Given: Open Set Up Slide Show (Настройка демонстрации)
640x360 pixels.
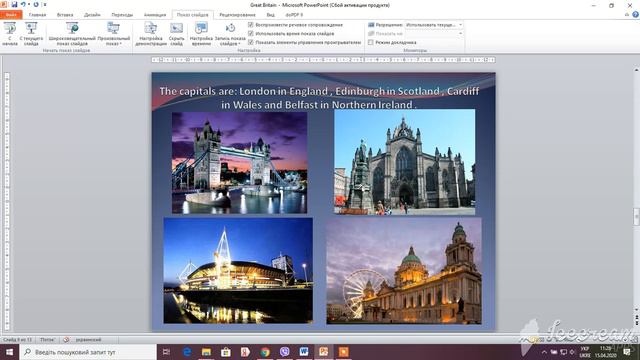Looking at the screenshot, I should point(151,33).
